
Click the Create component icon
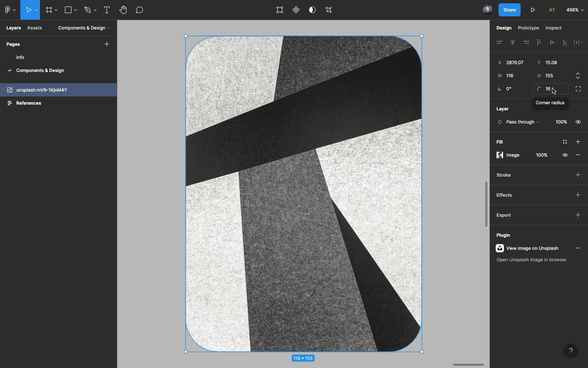click(x=296, y=10)
